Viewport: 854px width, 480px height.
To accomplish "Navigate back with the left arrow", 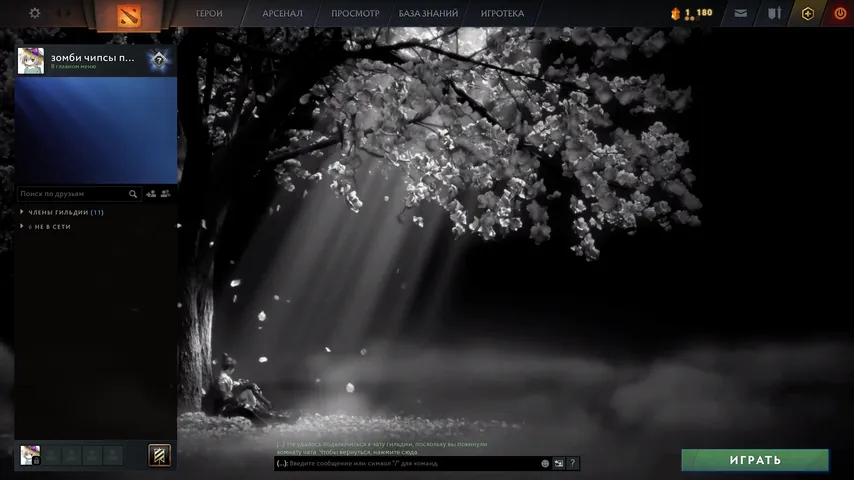I will click(x=58, y=13).
